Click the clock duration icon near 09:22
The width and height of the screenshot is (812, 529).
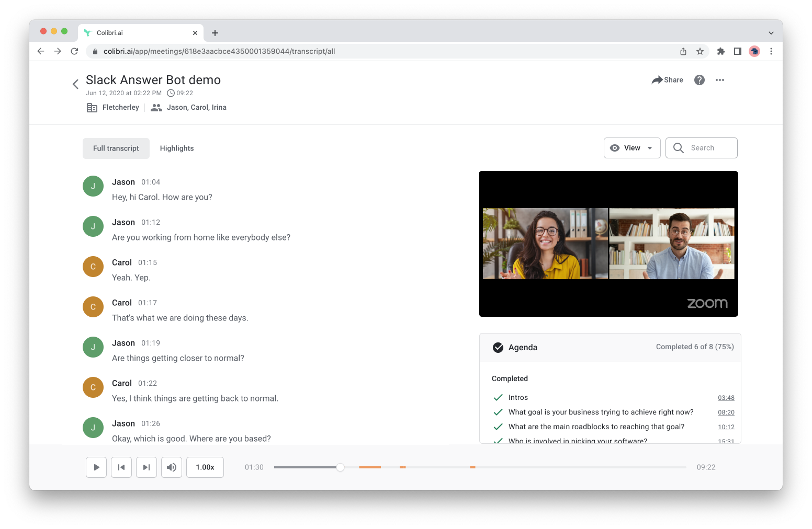pyautogui.click(x=171, y=93)
